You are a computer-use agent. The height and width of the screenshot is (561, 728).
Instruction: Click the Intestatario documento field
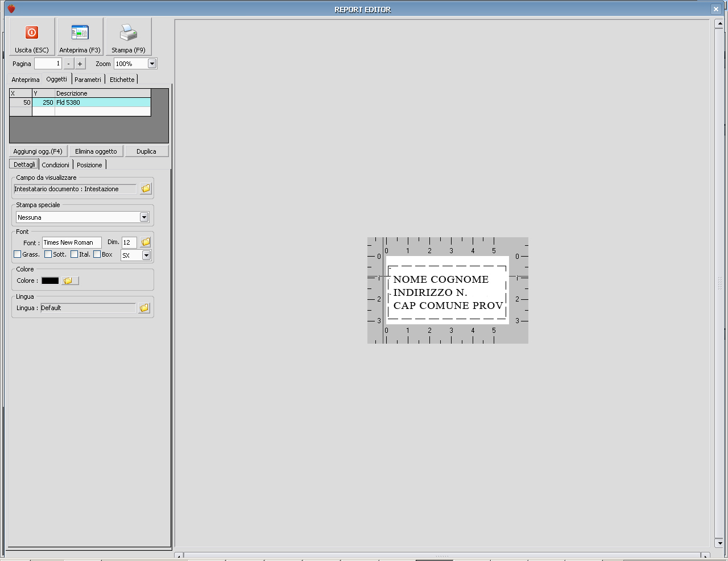coord(75,189)
